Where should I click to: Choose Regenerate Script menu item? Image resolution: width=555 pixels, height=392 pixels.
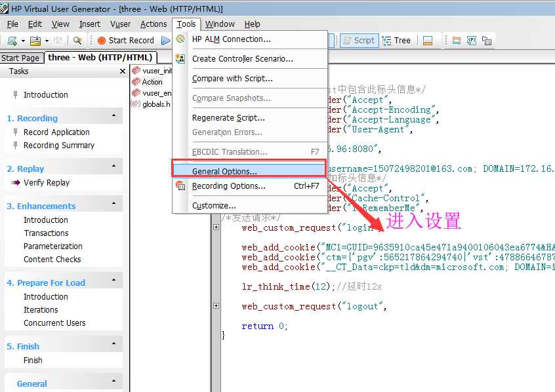(x=250, y=118)
